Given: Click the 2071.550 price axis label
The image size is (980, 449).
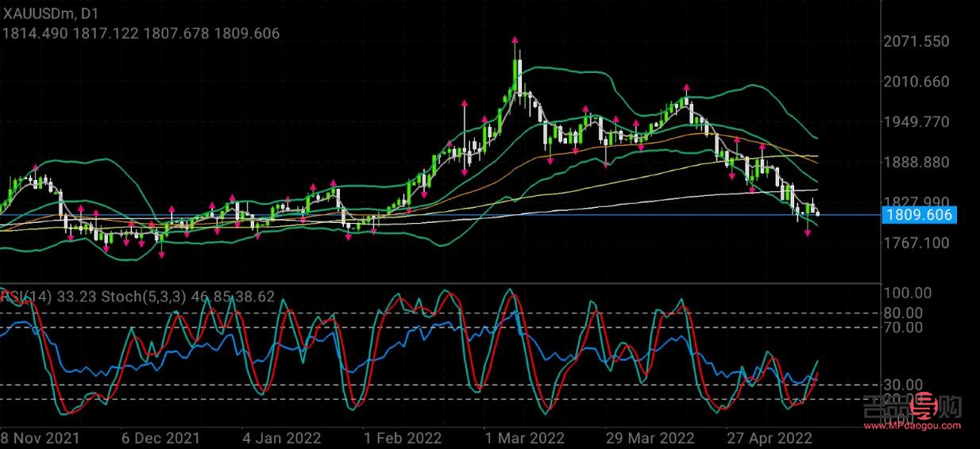Looking at the screenshot, I should coord(916,41).
